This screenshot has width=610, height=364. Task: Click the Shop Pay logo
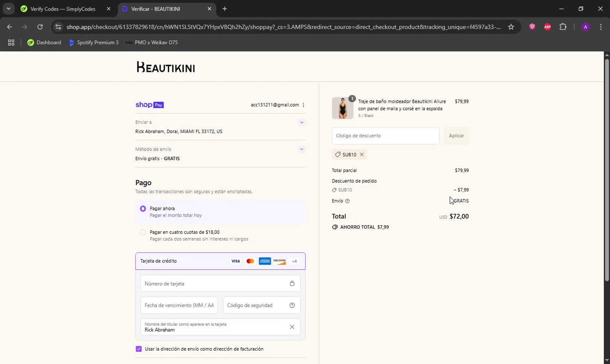tap(150, 105)
